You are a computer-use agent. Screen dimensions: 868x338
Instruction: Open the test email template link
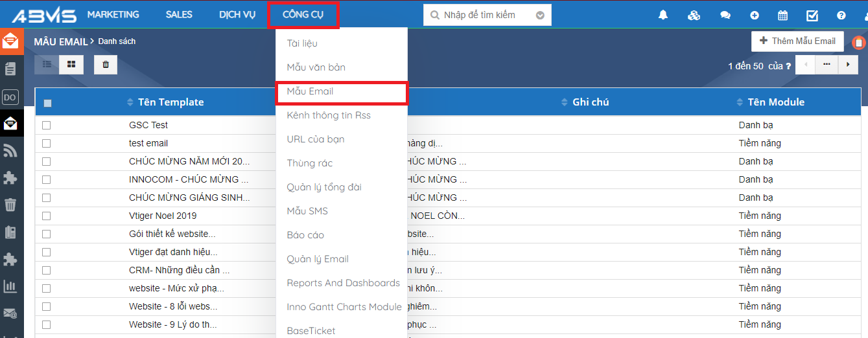point(148,143)
